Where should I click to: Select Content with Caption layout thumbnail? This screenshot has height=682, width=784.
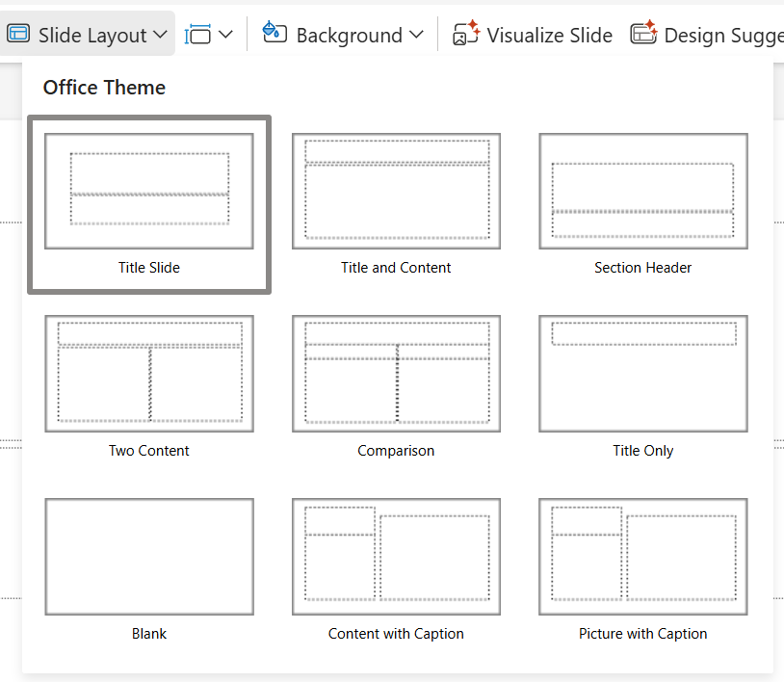396,557
